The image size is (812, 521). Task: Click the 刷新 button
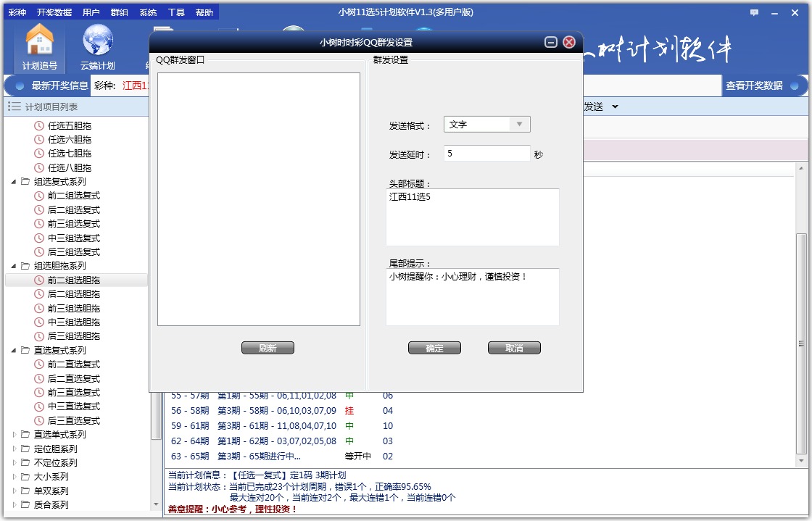pyautogui.click(x=268, y=347)
